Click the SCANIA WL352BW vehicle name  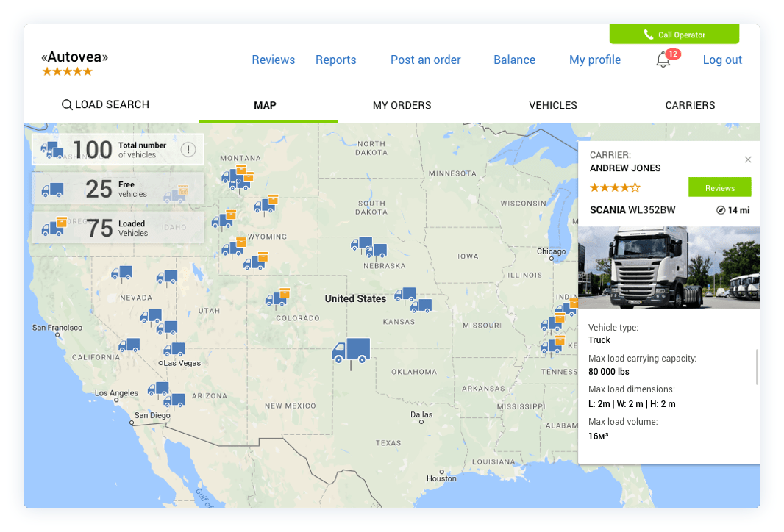[632, 210]
